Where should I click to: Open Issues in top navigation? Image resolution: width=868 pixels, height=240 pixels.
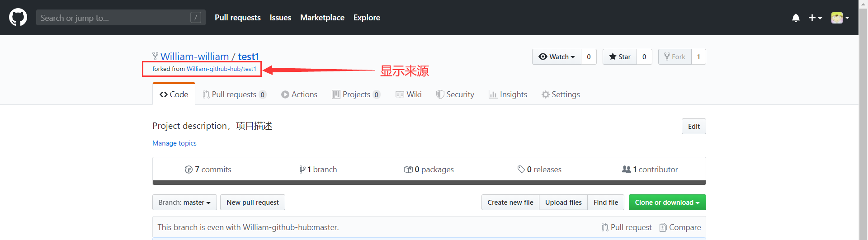point(280,18)
